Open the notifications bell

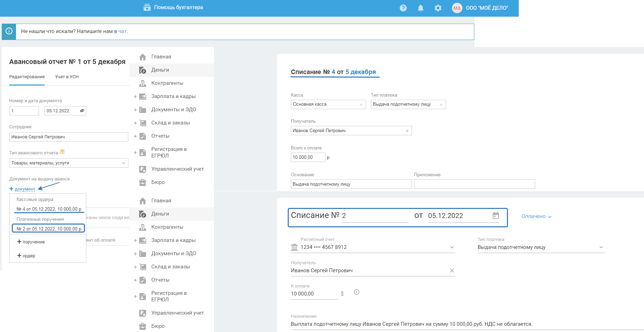[420, 8]
